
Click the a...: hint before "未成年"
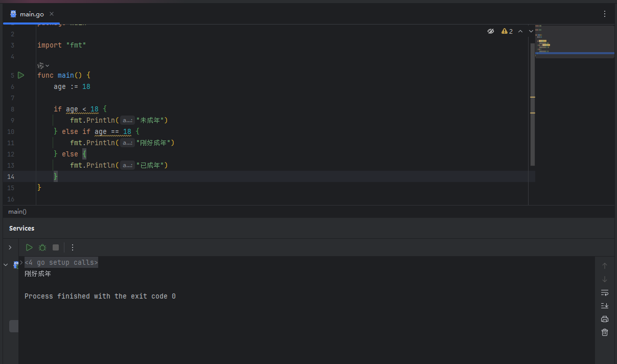[x=127, y=121]
